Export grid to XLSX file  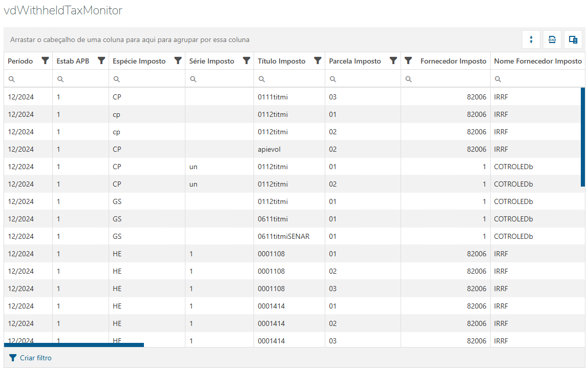tap(552, 39)
